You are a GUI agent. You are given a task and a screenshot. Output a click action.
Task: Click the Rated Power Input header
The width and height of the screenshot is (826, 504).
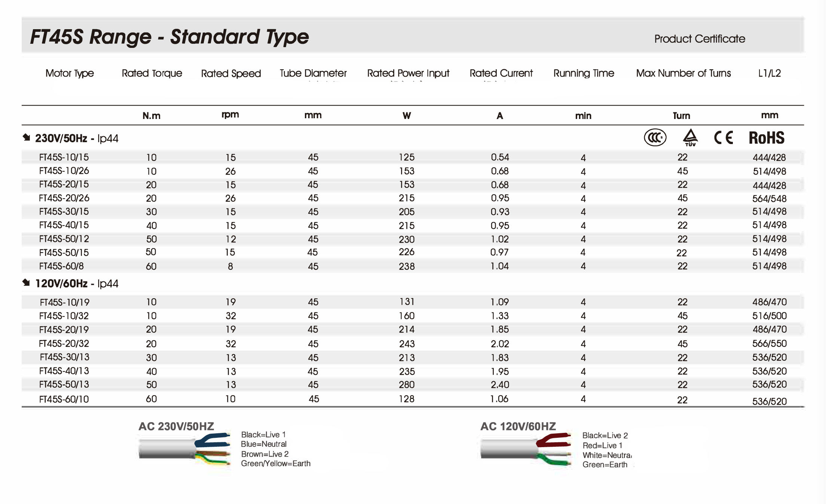pos(408,73)
